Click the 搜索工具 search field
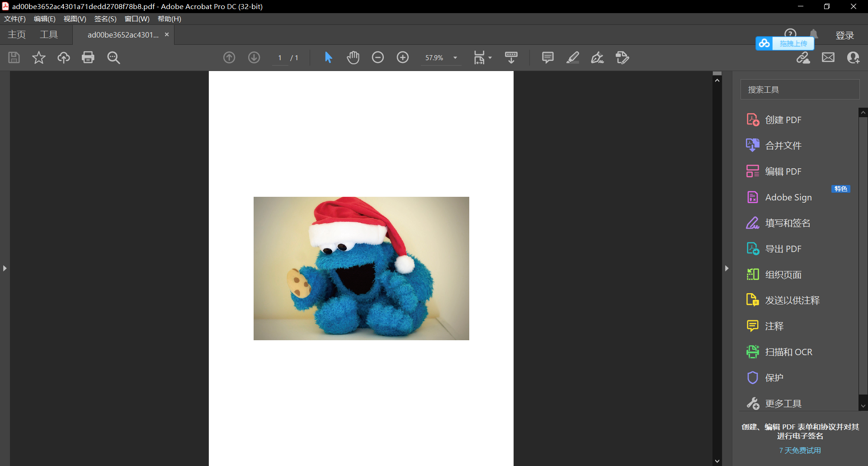868x466 pixels. (800, 90)
